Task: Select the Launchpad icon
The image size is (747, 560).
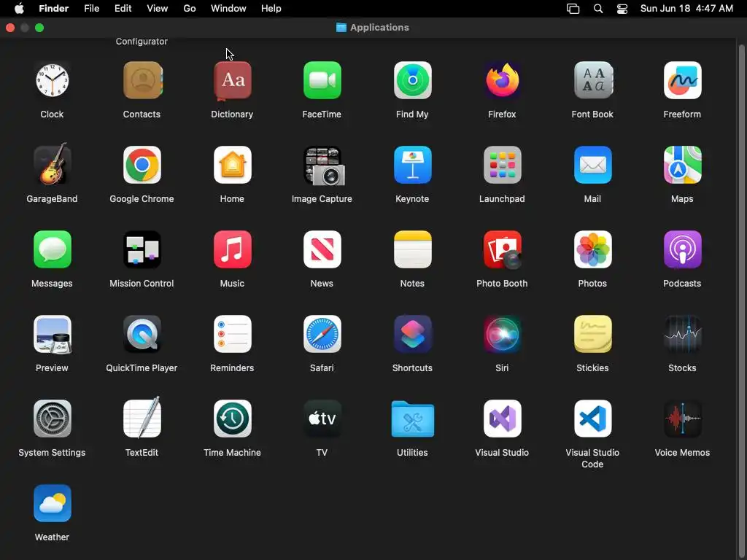Action: coord(502,165)
